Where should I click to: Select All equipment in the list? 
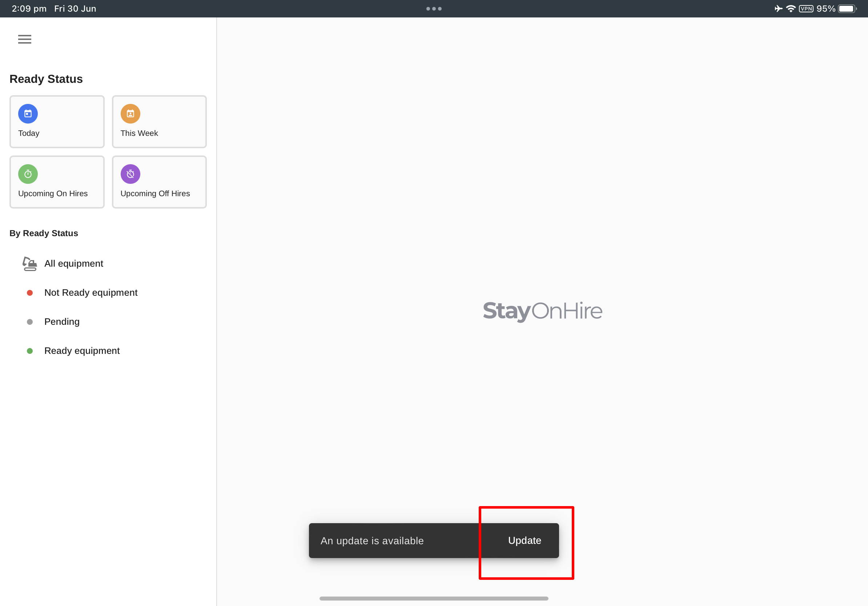(108, 263)
